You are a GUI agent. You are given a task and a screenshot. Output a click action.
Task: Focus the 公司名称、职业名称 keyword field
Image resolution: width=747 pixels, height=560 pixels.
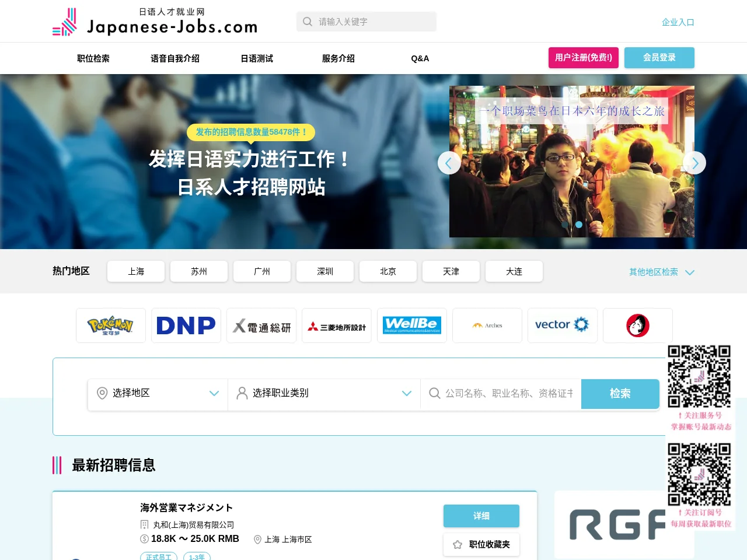501,393
